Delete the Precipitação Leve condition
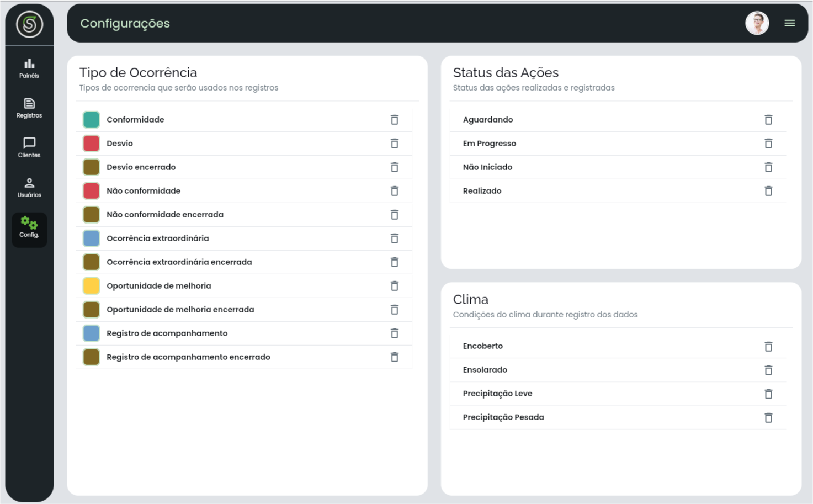This screenshot has width=813, height=504. click(768, 394)
